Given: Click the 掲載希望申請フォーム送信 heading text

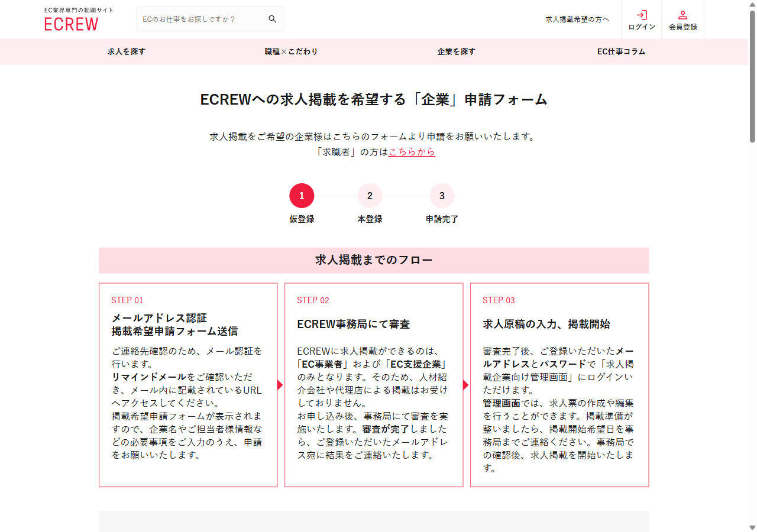Looking at the screenshot, I should [174, 331].
